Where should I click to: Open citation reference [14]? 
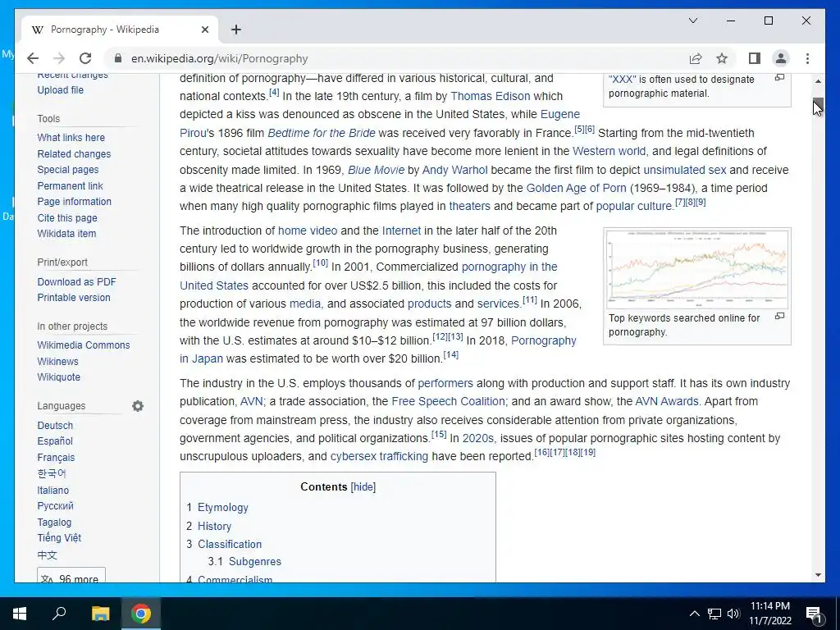click(451, 354)
